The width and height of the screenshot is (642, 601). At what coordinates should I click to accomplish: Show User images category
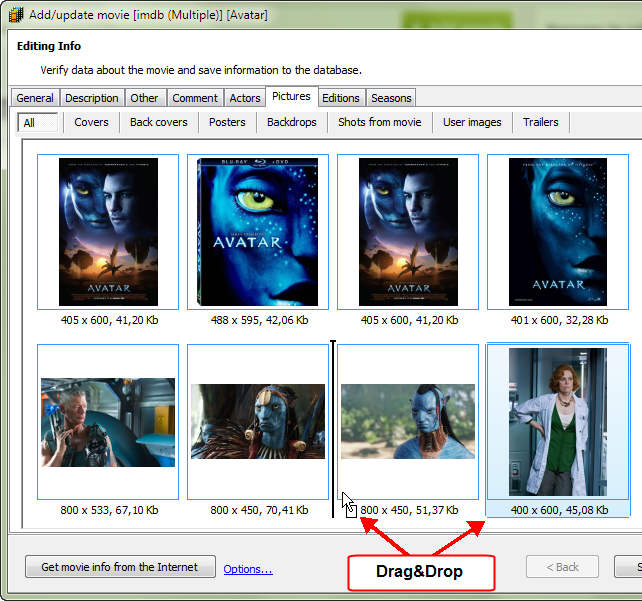coord(472,122)
